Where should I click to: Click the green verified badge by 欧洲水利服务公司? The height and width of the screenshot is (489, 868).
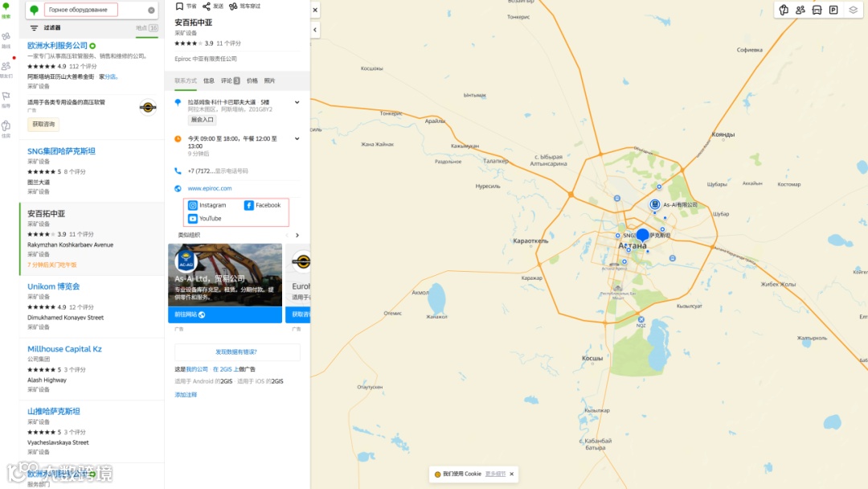pyautogui.click(x=92, y=46)
